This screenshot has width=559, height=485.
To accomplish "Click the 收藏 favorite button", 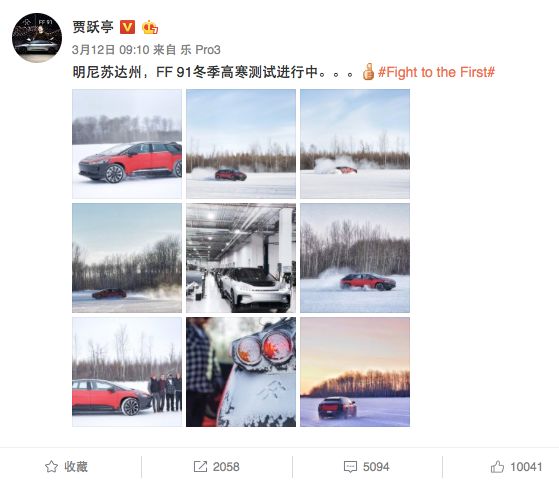I will [76, 466].
